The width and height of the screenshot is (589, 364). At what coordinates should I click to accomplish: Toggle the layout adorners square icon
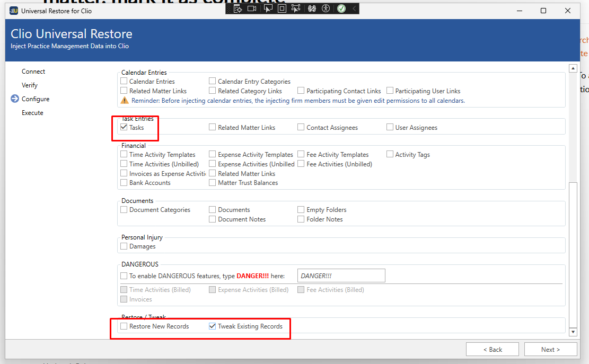[282, 8]
